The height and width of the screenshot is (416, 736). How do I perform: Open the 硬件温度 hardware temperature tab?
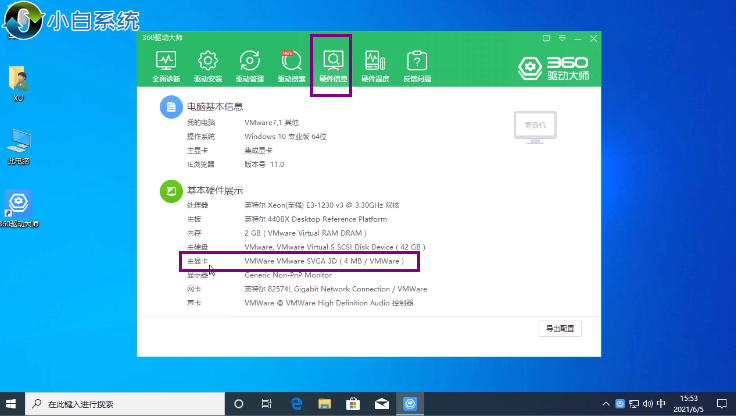pos(375,66)
